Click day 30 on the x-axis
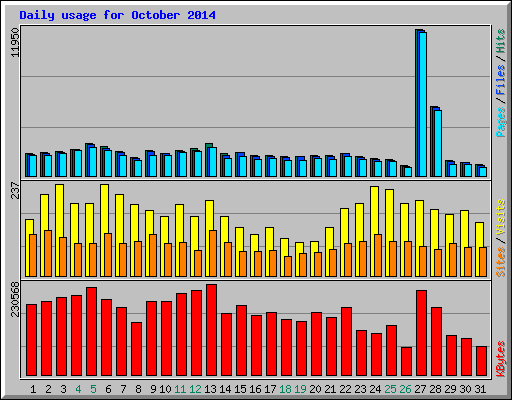Screen dimensions: 512x400 click(465, 389)
